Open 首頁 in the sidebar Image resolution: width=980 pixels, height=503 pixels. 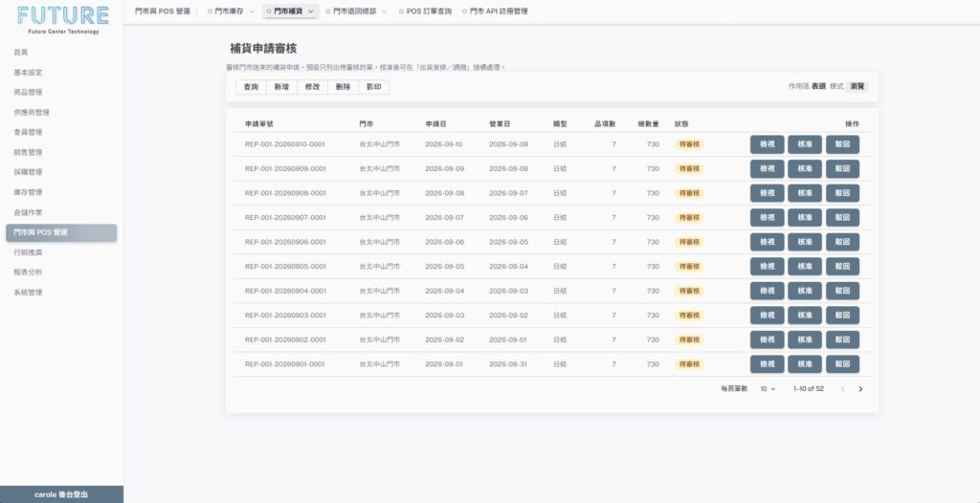point(61,53)
